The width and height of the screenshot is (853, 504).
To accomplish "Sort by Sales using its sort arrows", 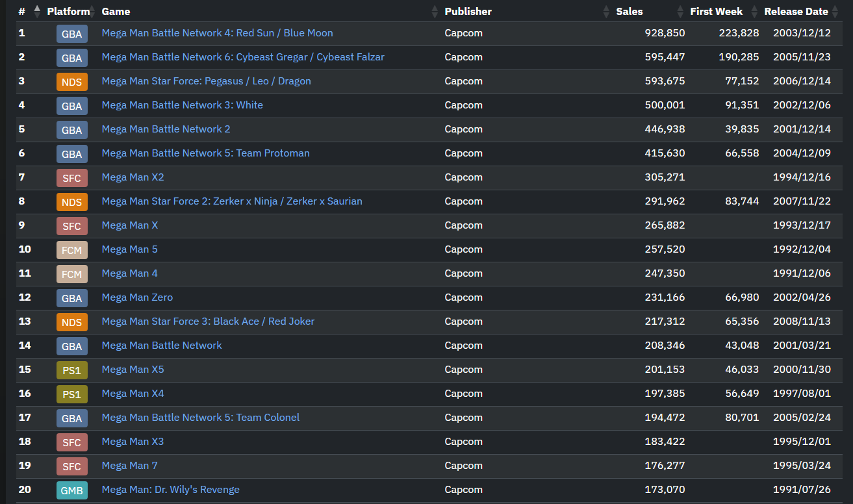I will pyautogui.click(x=680, y=11).
